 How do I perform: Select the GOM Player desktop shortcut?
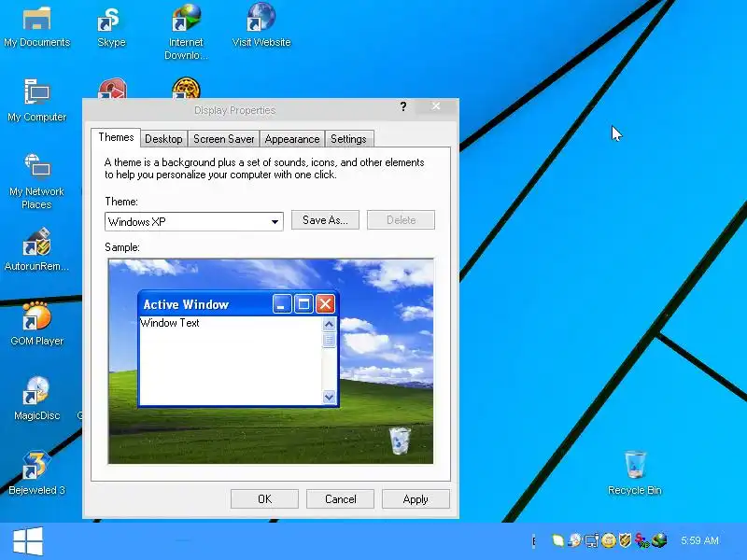coord(36,324)
